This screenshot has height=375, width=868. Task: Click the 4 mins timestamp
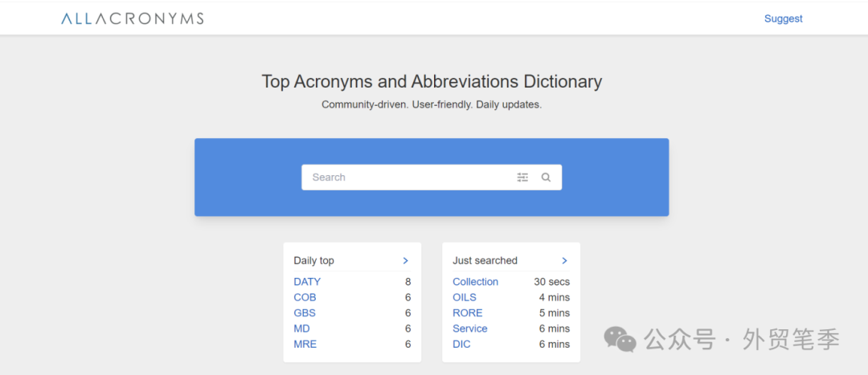click(555, 297)
